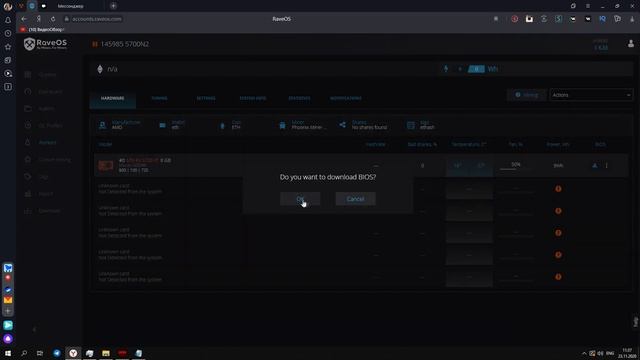Open the ВидеоОбзор bookmark
The height and width of the screenshot is (360, 640).
[x=42, y=29]
